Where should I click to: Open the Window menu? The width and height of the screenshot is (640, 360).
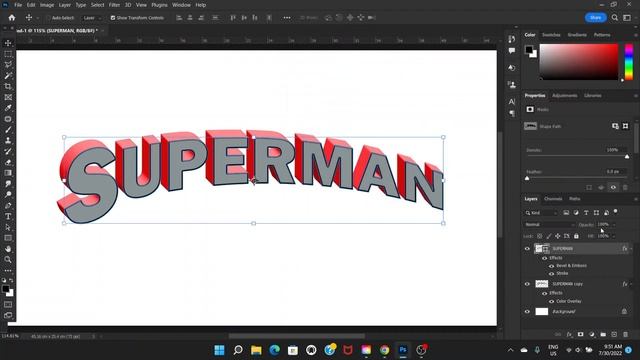coord(181,5)
